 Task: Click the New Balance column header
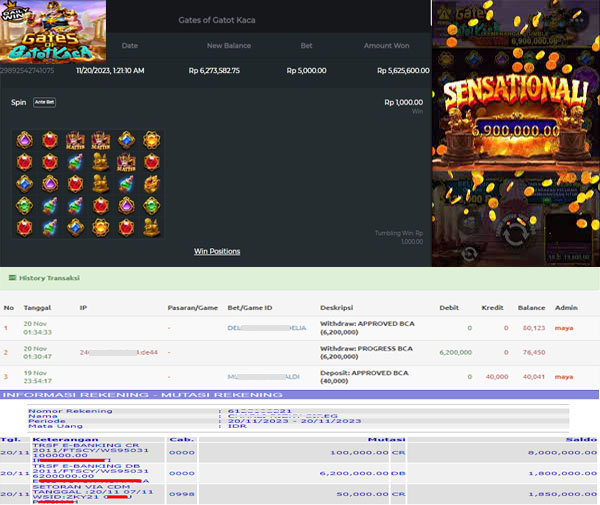[229, 46]
